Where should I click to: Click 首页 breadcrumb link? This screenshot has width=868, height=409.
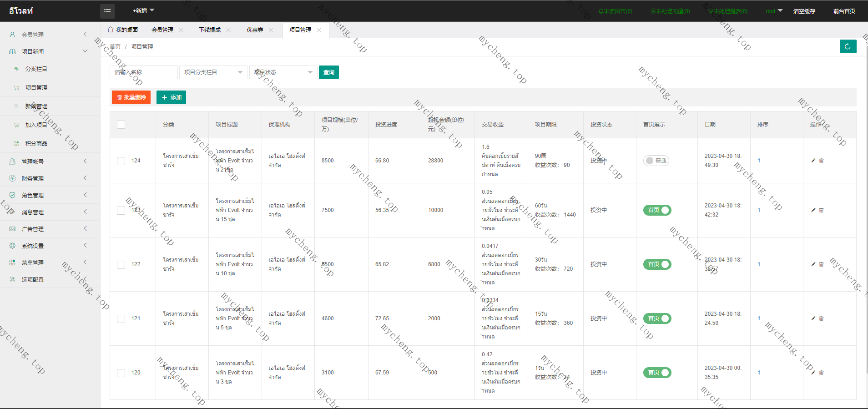(115, 47)
